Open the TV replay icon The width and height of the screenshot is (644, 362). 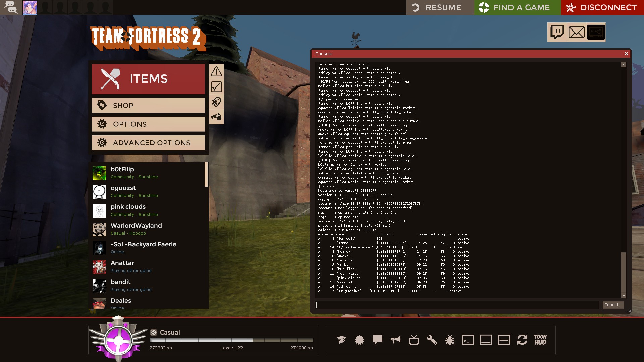click(414, 340)
